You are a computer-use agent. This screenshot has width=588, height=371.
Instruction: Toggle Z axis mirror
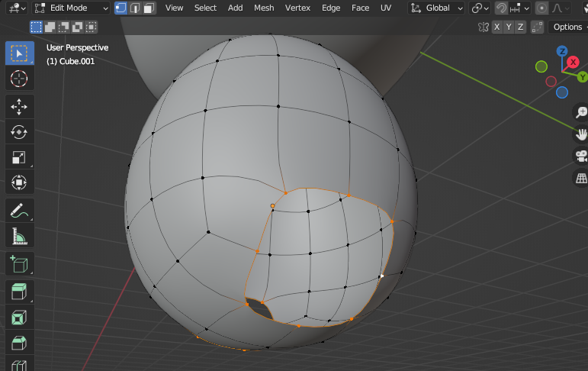click(520, 27)
